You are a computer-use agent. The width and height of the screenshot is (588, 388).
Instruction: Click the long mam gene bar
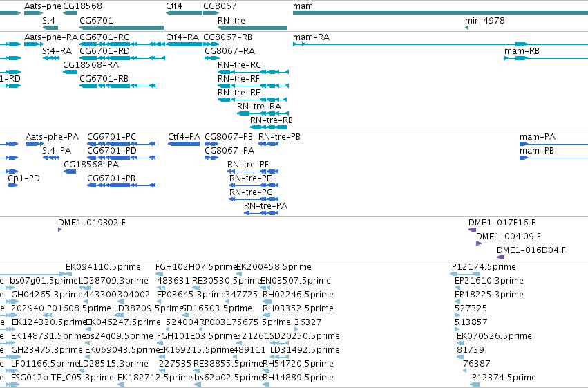(440, 14)
